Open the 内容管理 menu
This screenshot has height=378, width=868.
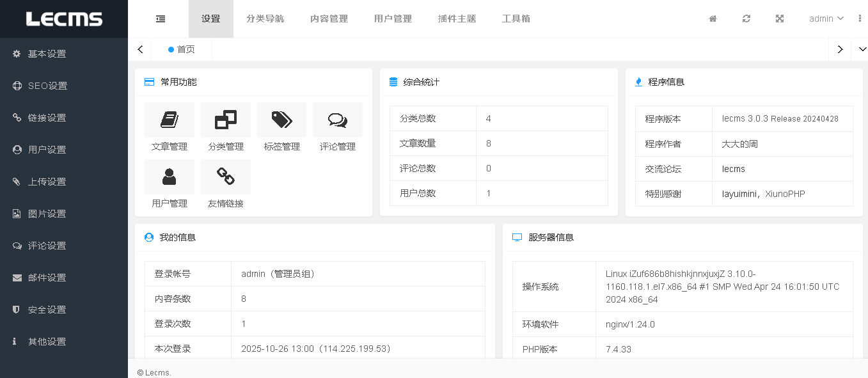[328, 19]
